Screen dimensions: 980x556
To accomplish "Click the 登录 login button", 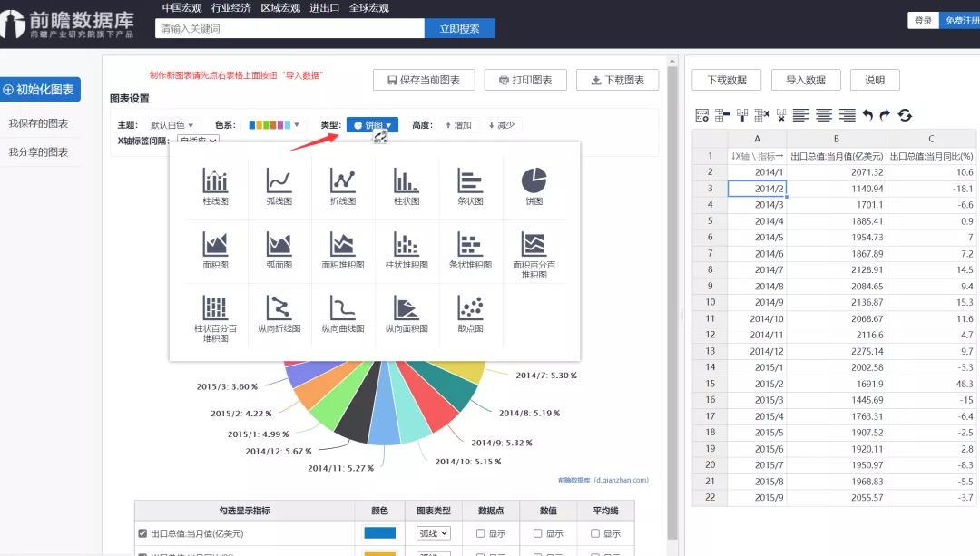I will [923, 21].
